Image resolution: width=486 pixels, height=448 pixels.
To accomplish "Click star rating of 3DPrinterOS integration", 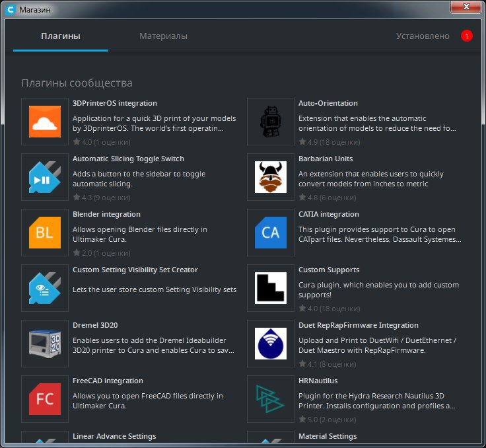I will coord(102,142).
